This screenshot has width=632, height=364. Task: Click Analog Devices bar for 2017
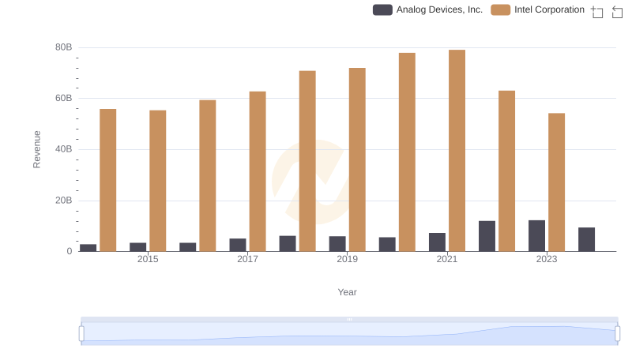click(x=238, y=245)
